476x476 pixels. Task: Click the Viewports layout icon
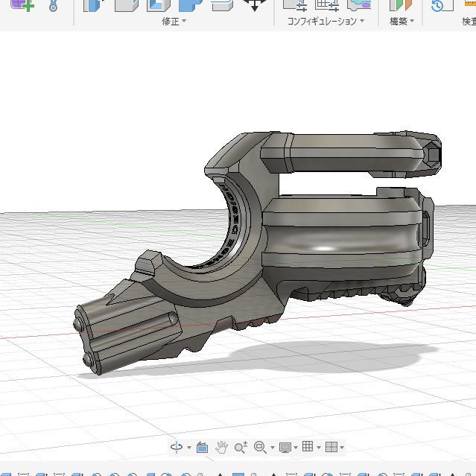[331, 447]
